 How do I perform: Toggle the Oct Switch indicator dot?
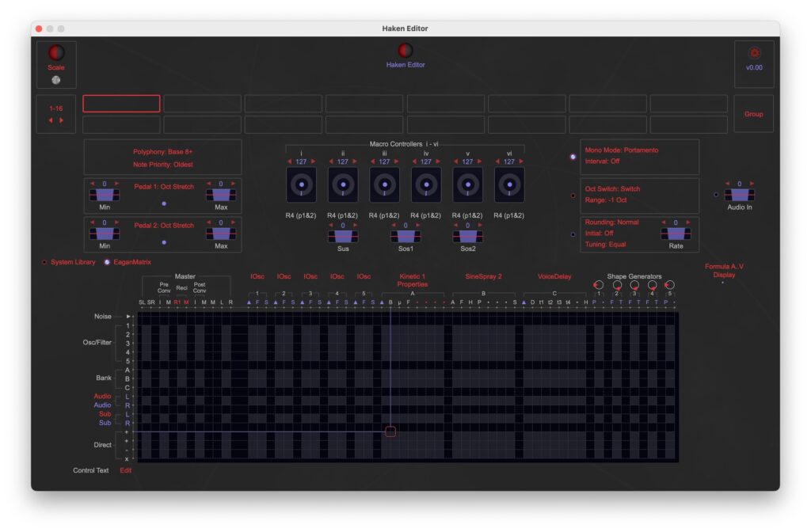(573, 196)
